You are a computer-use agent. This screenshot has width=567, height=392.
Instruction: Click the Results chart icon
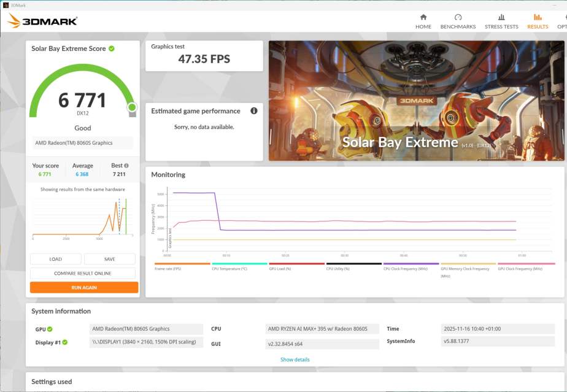pyautogui.click(x=538, y=17)
